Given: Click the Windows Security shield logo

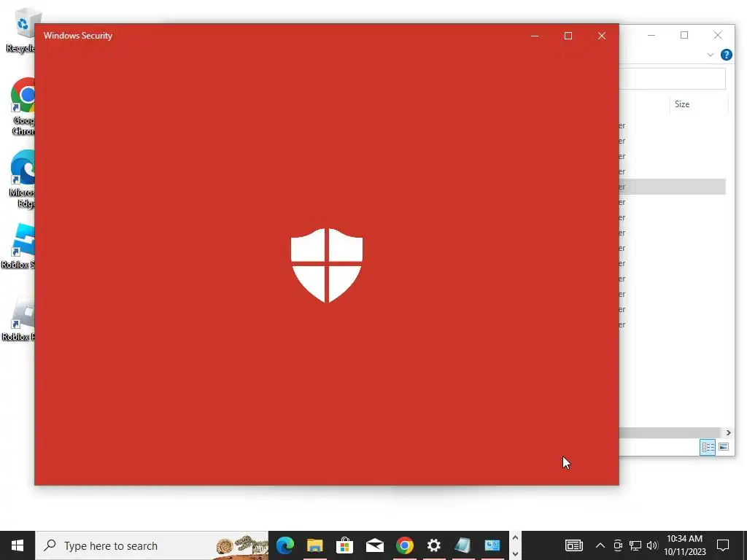Looking at the screenshot, I should tap(326, 265).
